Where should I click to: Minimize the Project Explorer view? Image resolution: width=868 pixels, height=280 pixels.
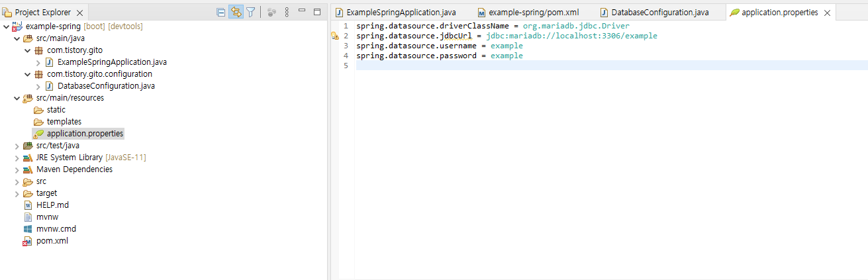302,11
